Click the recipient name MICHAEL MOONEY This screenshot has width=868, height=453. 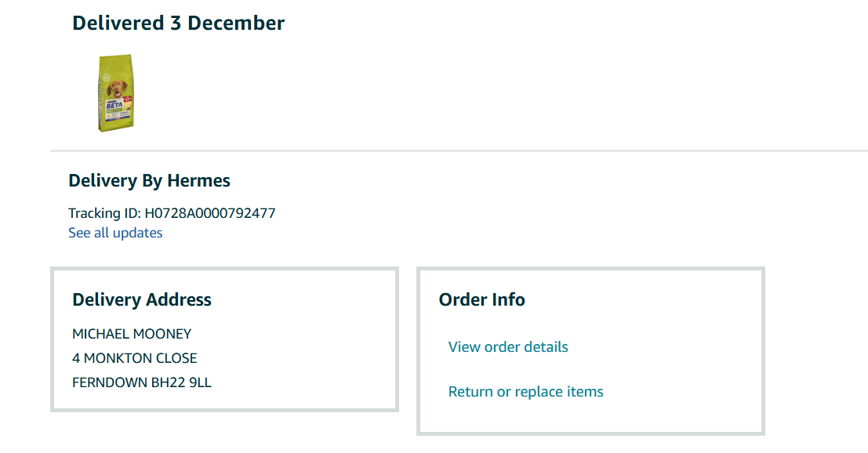pyautogui.click(x=132, y=334)
